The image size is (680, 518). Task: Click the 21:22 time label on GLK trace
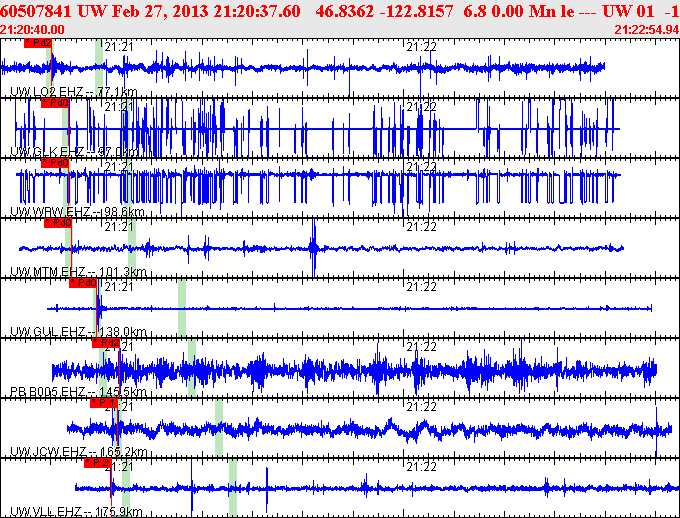[x=421, y=107]
